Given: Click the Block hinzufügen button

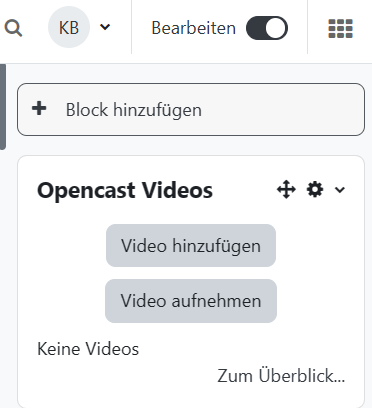Looking at the screenshot, I should tap(191, 110).
